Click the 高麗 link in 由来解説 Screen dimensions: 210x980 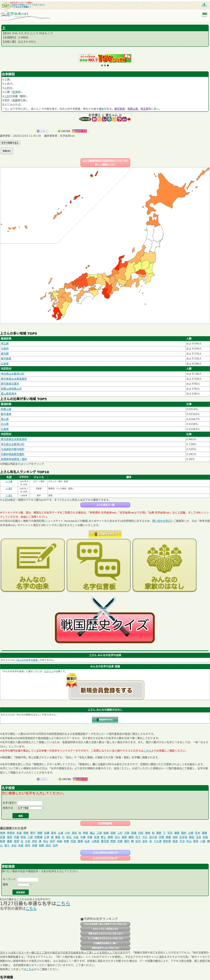click(x=15, y=100)
